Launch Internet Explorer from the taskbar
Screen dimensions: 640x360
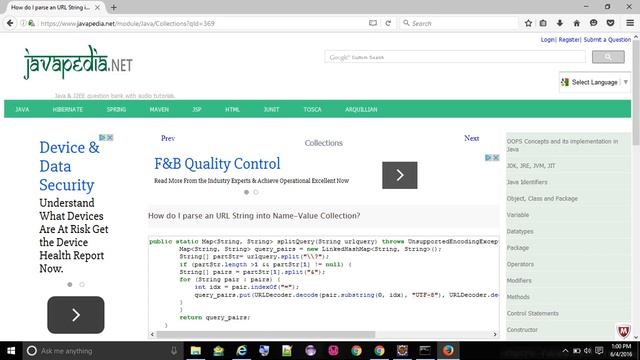[x=242, y=351]
